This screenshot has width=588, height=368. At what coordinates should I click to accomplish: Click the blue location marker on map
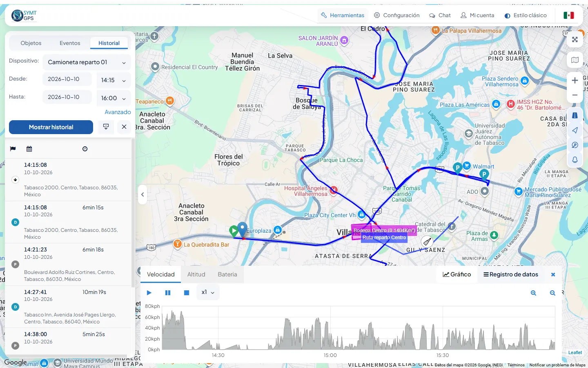[x=242, y=229]
